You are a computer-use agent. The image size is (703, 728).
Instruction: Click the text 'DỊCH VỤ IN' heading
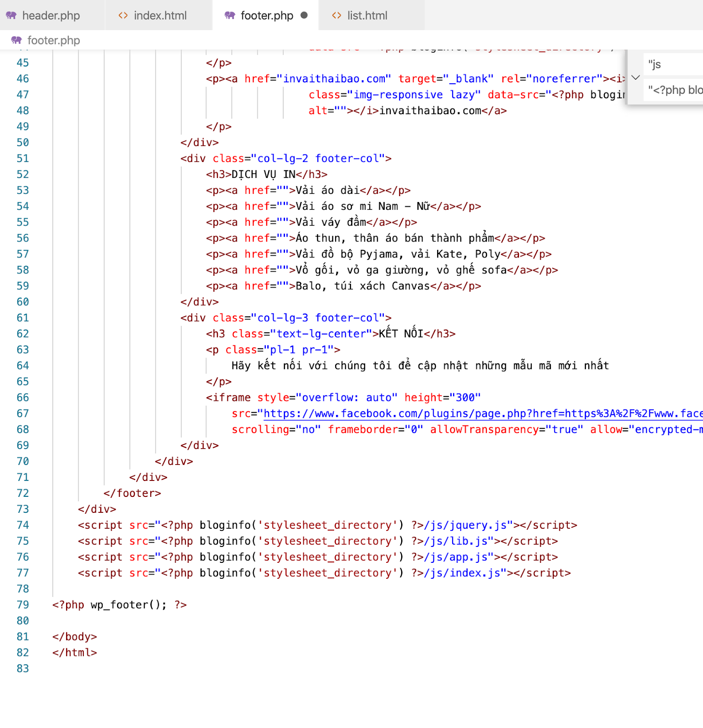tap(263, 174)
